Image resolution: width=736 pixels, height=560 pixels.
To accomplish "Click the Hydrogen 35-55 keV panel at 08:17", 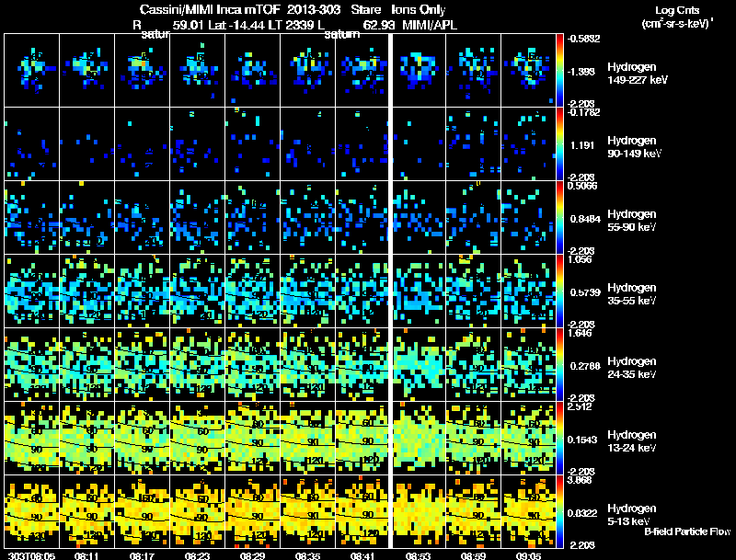I will pos(143,291).
